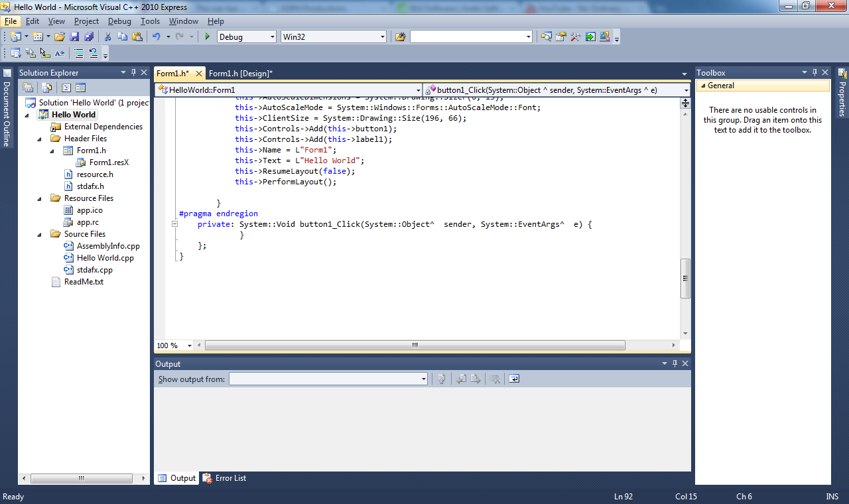This screenshot has height=504, width=849.
Task: Click the Display Word Completion icon
Action: click(x=60, y=53)
